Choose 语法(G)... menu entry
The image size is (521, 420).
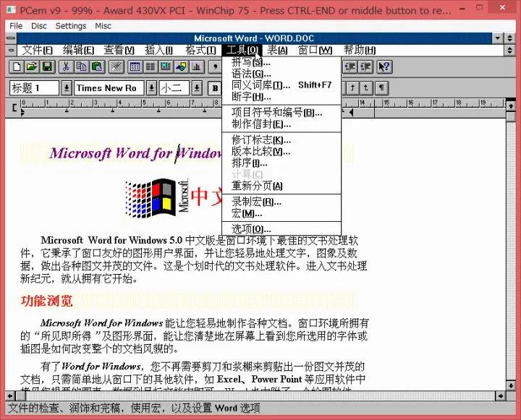281,74
